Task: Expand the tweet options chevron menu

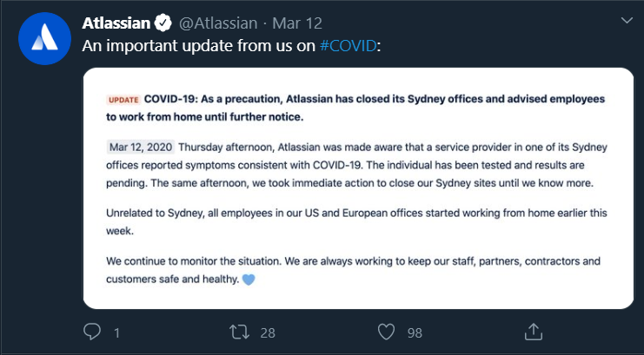Action: [x=627, y=20]
